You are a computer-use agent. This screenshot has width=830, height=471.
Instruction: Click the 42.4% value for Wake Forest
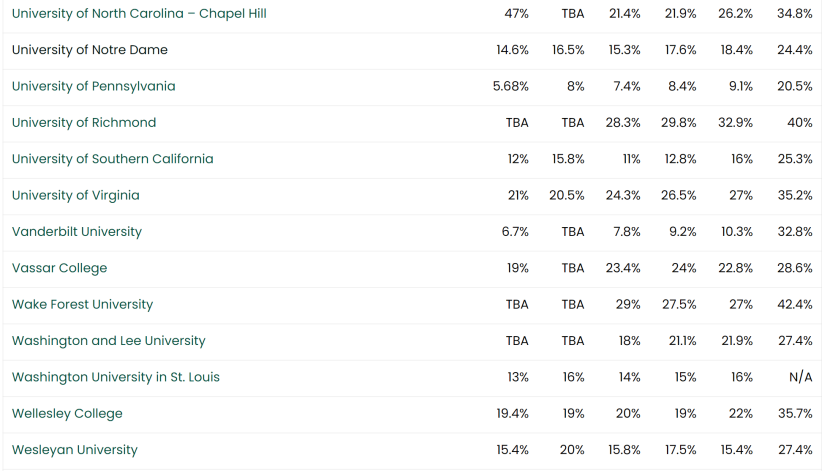coord(795,304)
